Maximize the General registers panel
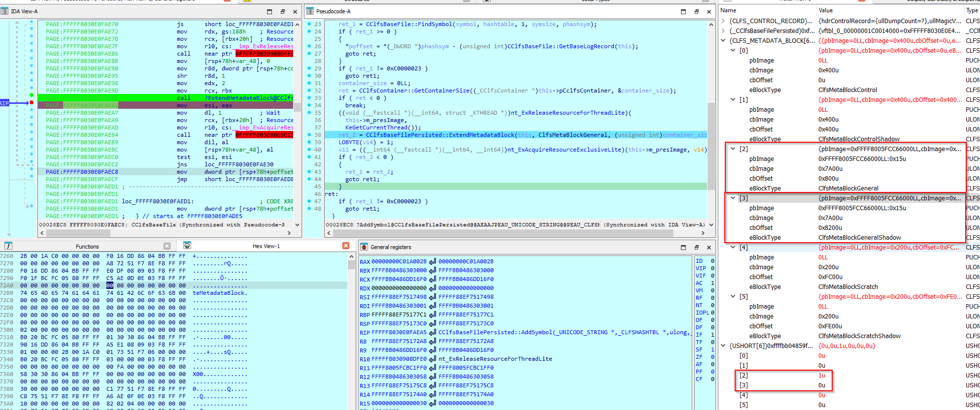This screenshot has width=980, height=410. pos(683,247)
